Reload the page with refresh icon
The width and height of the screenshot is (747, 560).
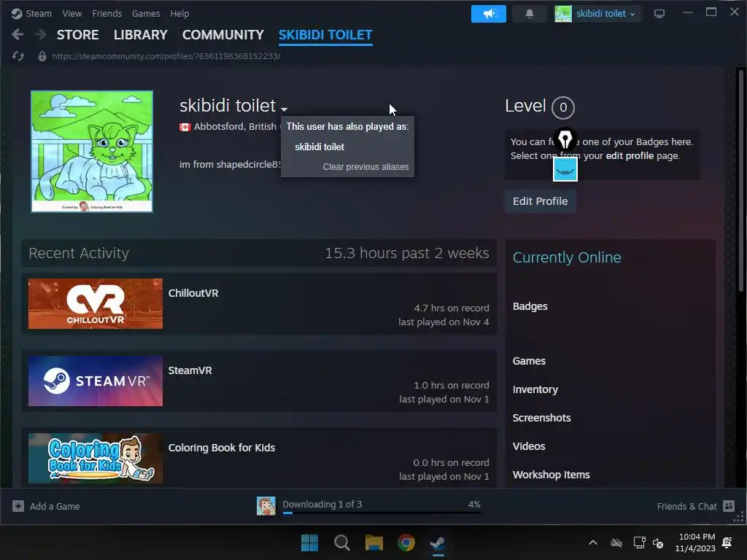pos(18,56)
